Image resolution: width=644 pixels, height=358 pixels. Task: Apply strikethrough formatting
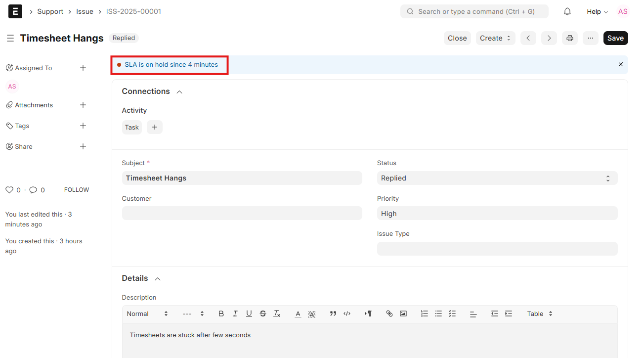[x=263, y=313]
